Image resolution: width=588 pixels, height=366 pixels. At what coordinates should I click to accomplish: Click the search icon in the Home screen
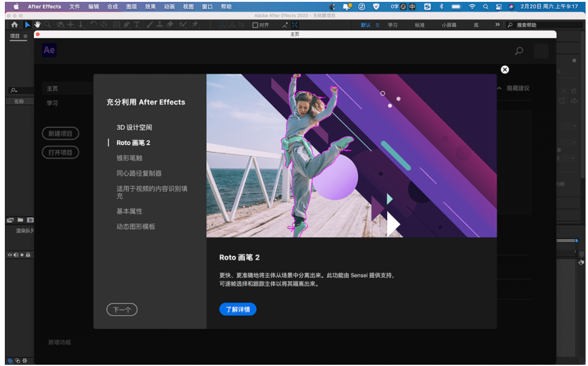pos(518,51)
